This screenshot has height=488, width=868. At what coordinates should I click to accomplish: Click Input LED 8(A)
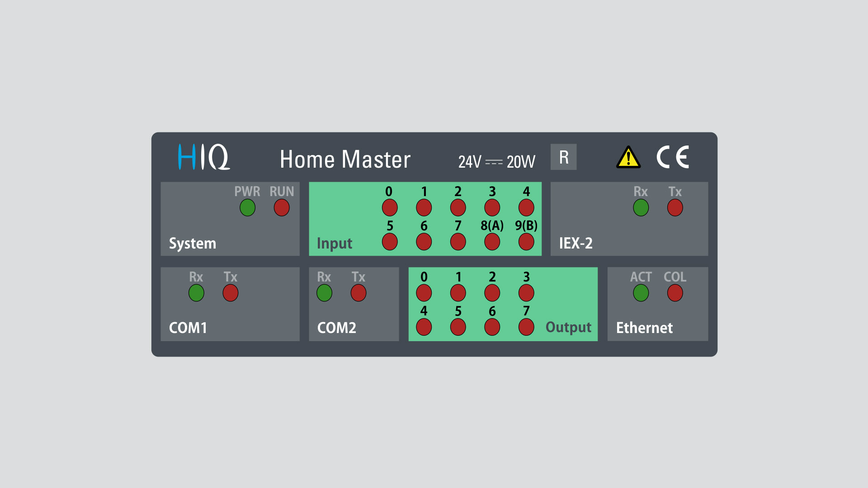(x=492, y=242)
